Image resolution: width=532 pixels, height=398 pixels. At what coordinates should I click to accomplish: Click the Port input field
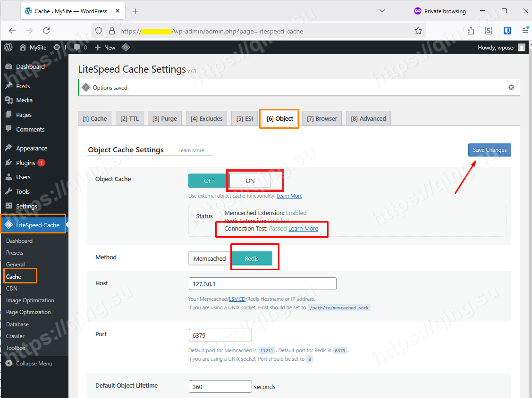220,335
